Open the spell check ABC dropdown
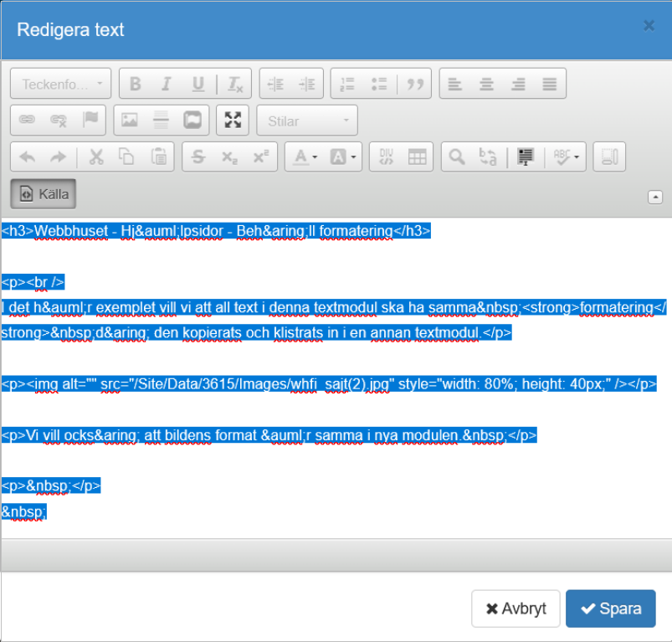The width and height of the screenshot is (672, 642). click(x=567, y=157)
